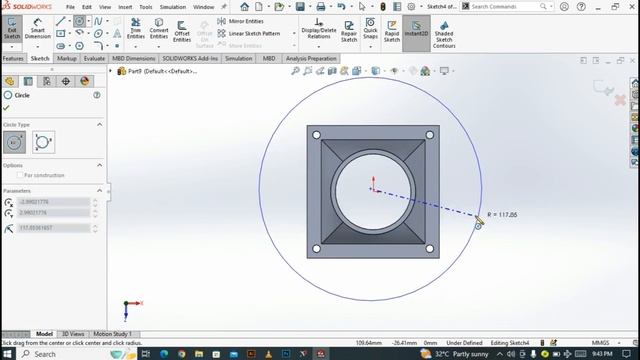Select the center-based Circle type

14,142
